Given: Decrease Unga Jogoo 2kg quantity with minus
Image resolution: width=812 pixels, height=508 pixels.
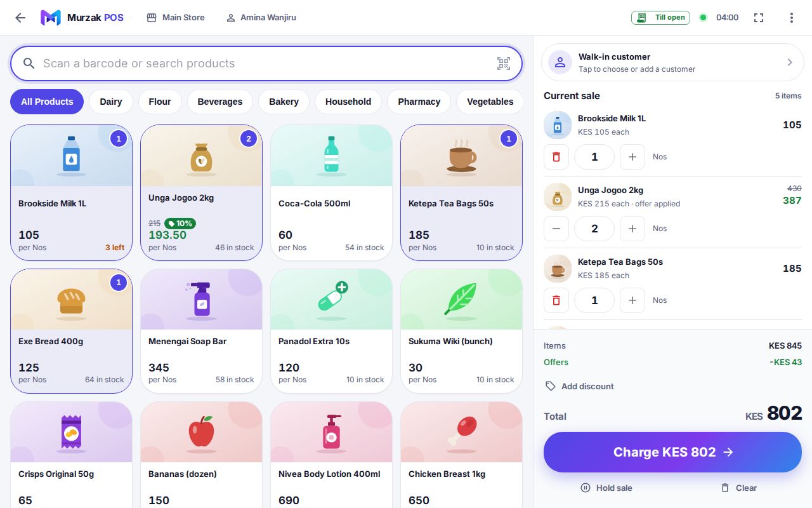Looking at the screenshot, I should click(556, 229).
